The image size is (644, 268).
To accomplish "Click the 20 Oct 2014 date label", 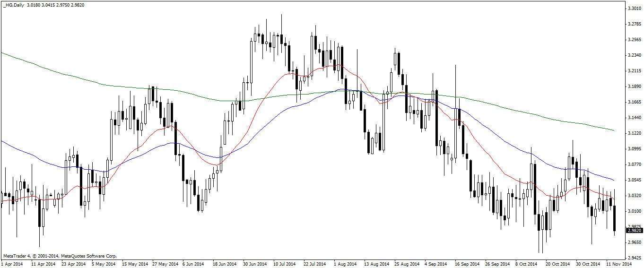I will [x=557, y=264].
